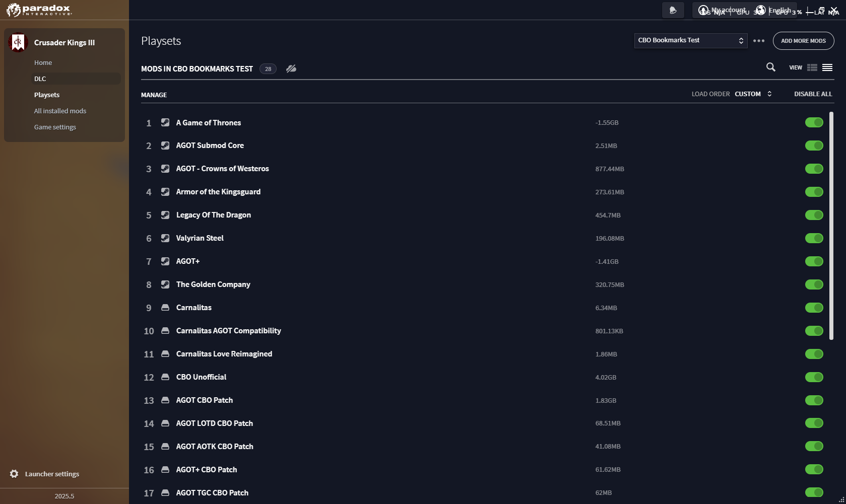Viewport: 846px width, 504px height.
Task: Click drive icon for AGOT AOTK CBO Patch
Action: pyautogui.click(x=165, y=447)
